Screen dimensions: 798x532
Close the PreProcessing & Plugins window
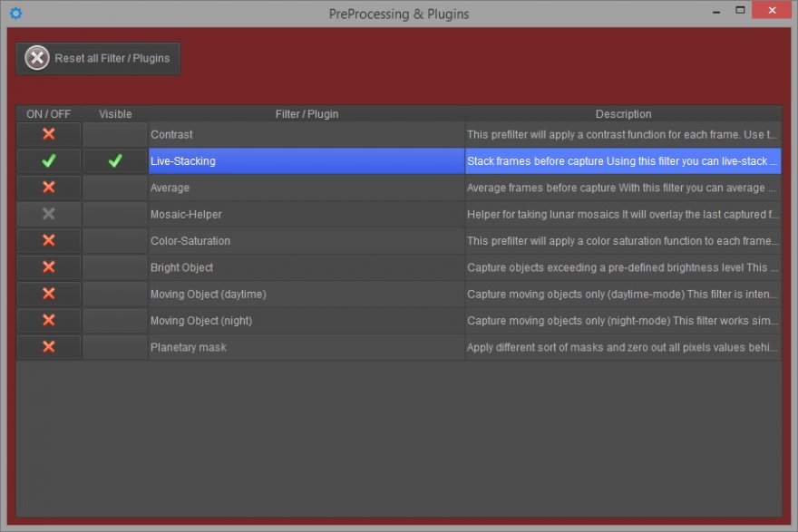tap(772, 10)
